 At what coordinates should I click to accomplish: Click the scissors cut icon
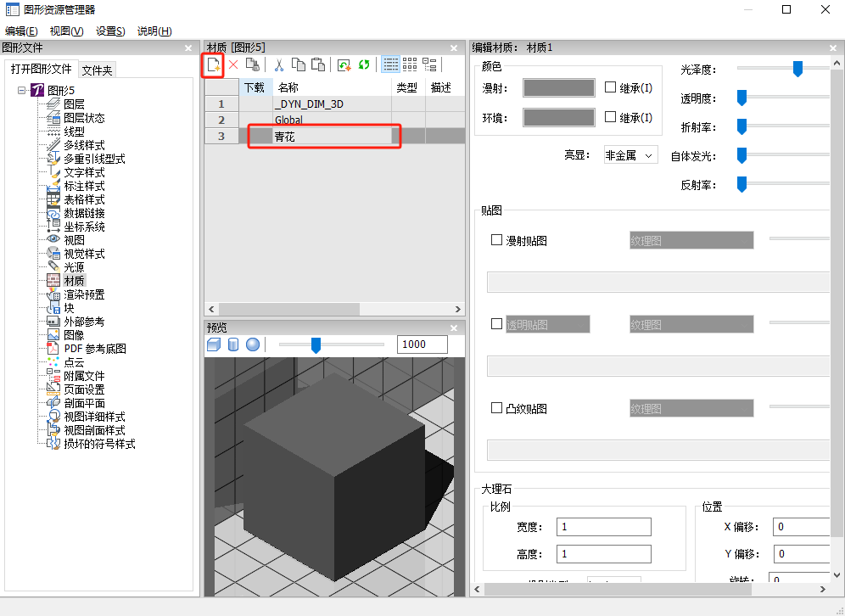pyautogui.click(x=278, y=65)
